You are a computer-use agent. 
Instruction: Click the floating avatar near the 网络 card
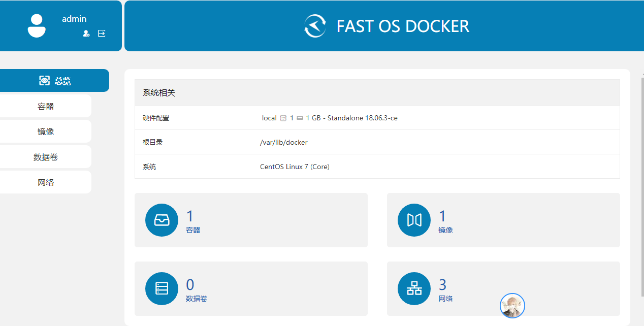(512, 306)
